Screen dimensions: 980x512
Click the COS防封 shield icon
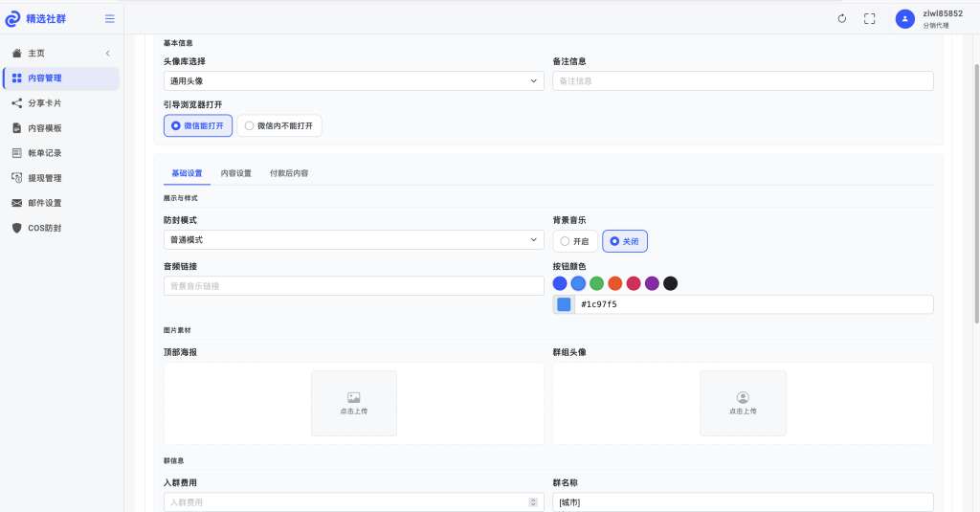(17, 228)
